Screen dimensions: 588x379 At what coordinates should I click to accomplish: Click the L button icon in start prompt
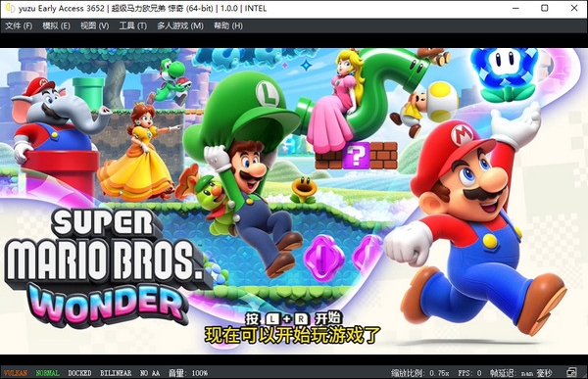tap(272, 319)
